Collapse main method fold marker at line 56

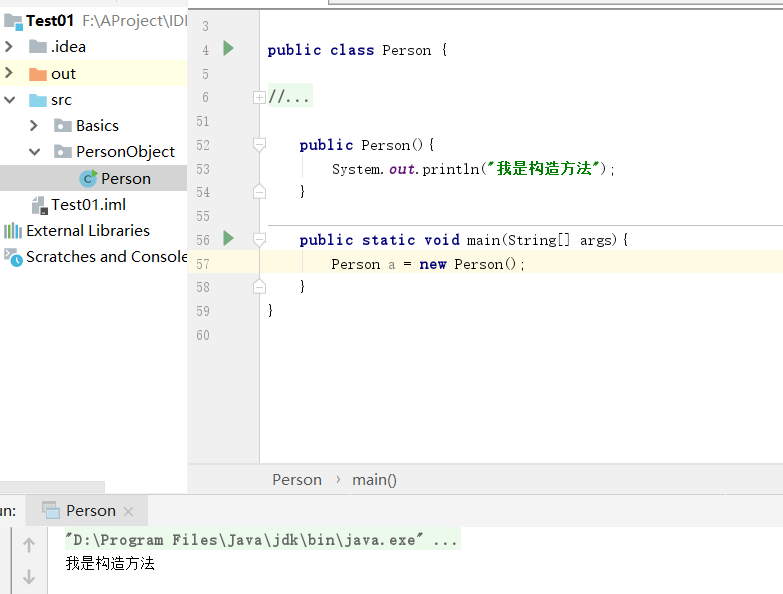tap(259, 240)
